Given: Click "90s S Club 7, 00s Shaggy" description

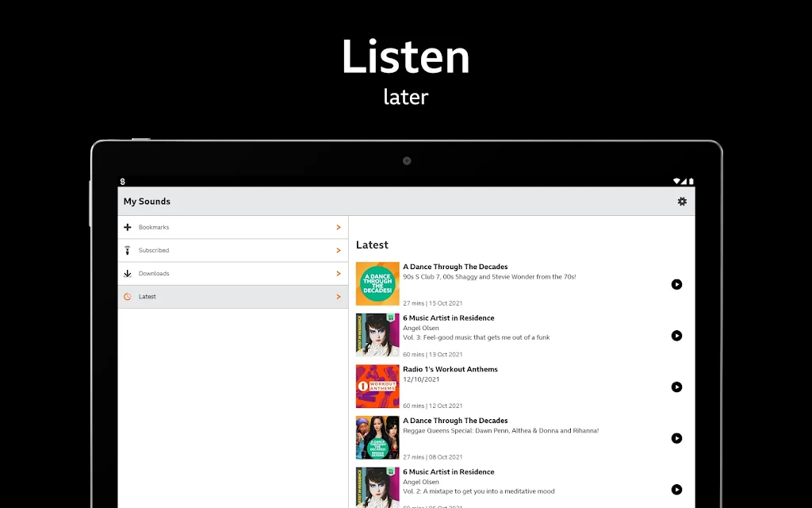Looking at the screenshot, I should (489, 277).
